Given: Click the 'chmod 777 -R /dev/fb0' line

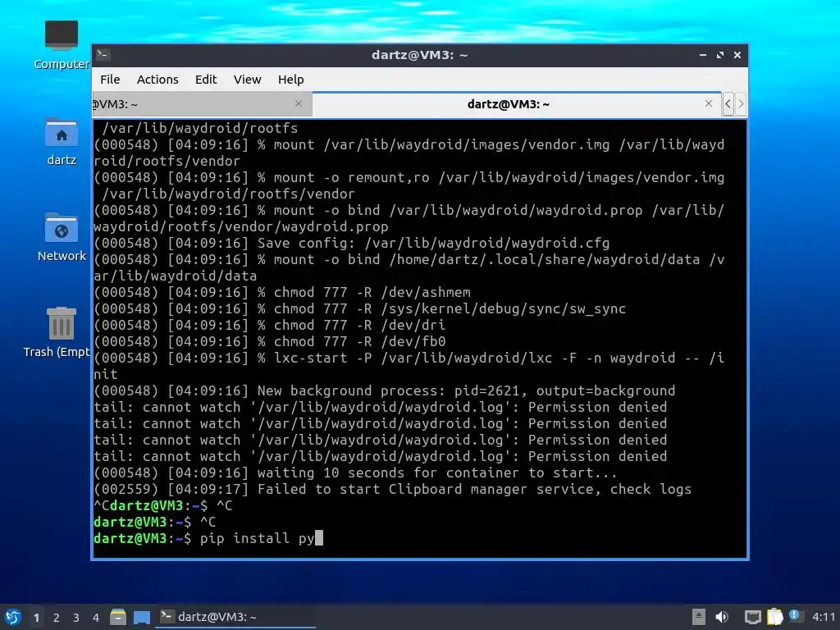Looking at the screenshot, I should (x=270, y=341).
